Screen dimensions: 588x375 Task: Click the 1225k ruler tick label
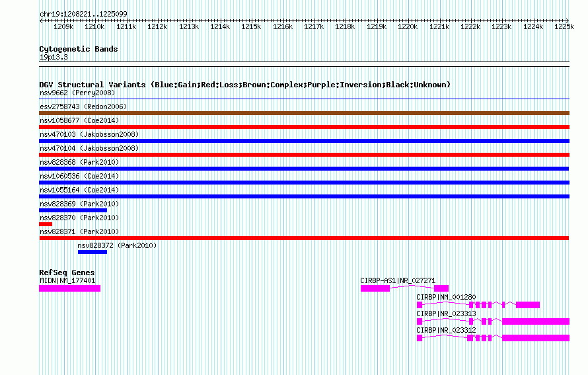(564, 27)
